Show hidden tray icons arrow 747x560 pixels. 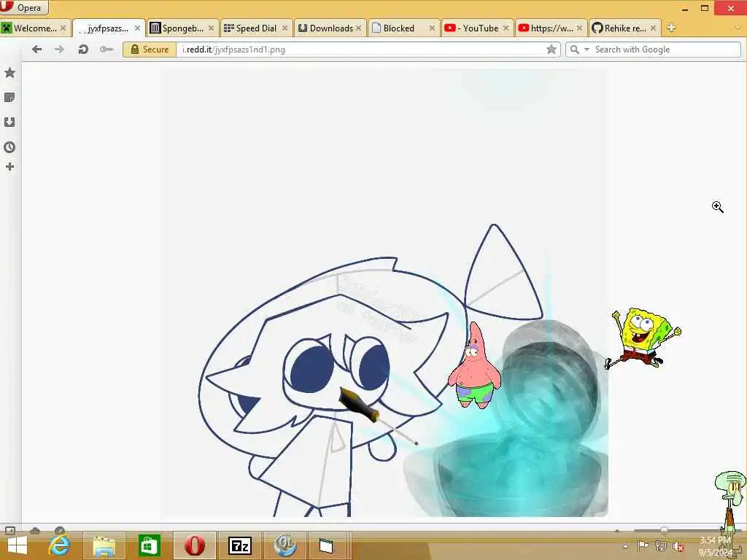point(625,546)
